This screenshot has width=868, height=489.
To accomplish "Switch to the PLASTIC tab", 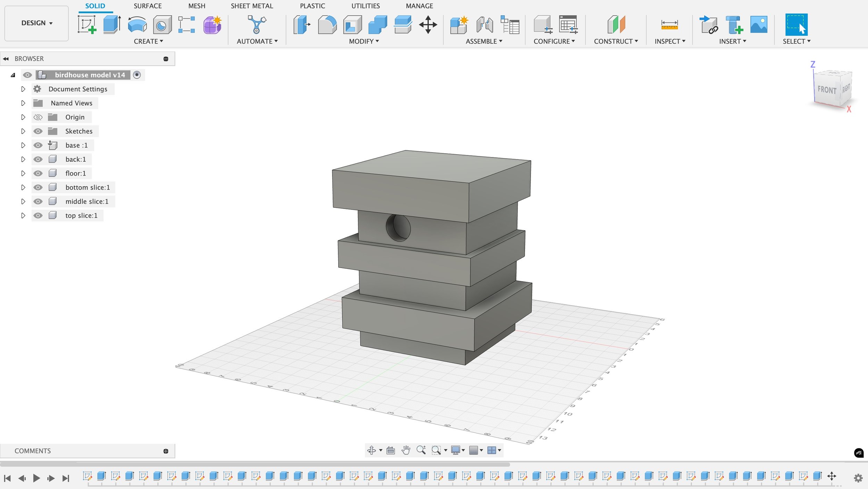I will (x=312, y=6).
